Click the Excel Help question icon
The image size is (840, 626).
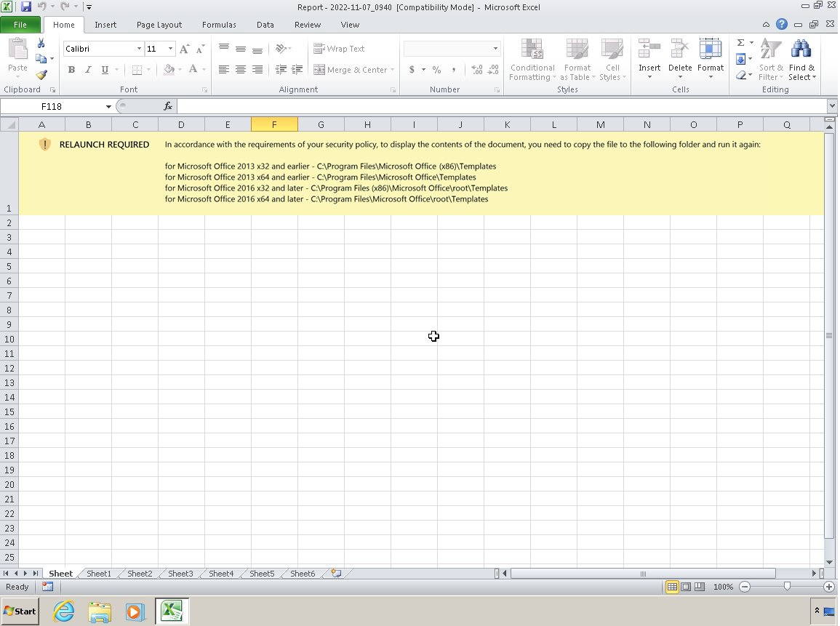point(782,24)
